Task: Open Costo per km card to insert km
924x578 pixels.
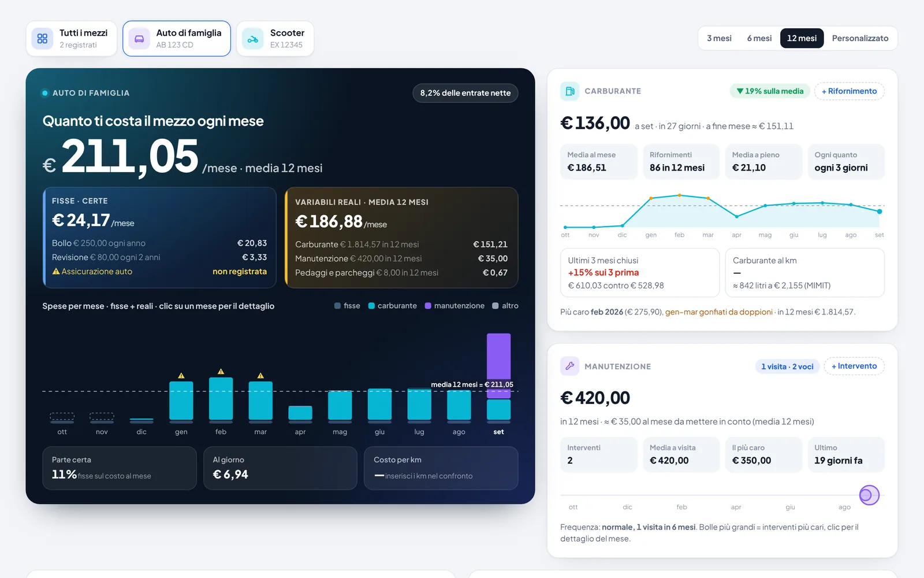Action: (x=441, y=468)
